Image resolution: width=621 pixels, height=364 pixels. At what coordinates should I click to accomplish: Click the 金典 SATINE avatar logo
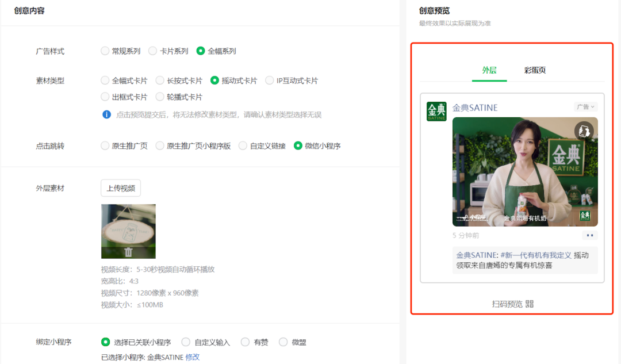point(436,112)
